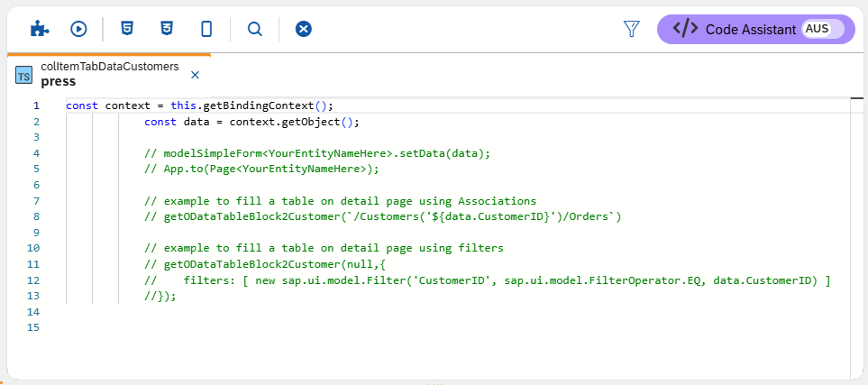Click the TS file type icon

pyautogui.click(x=23, y=76)
